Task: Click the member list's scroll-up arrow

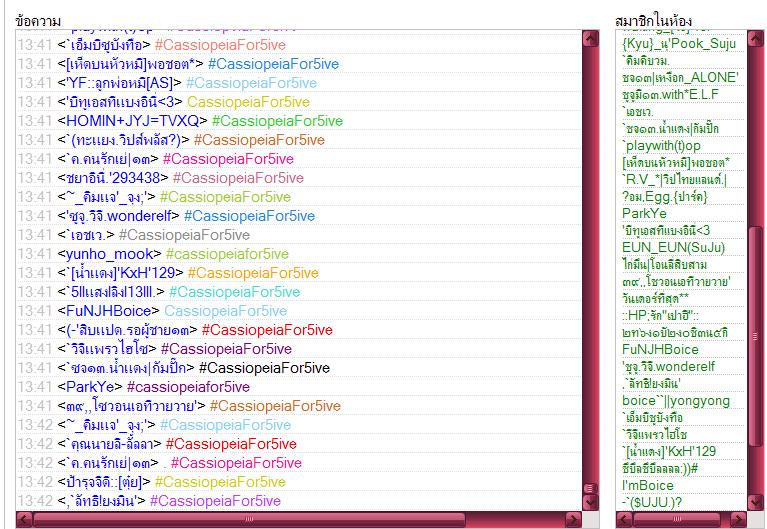Action: pyautogui.click(x=755, y=39)
